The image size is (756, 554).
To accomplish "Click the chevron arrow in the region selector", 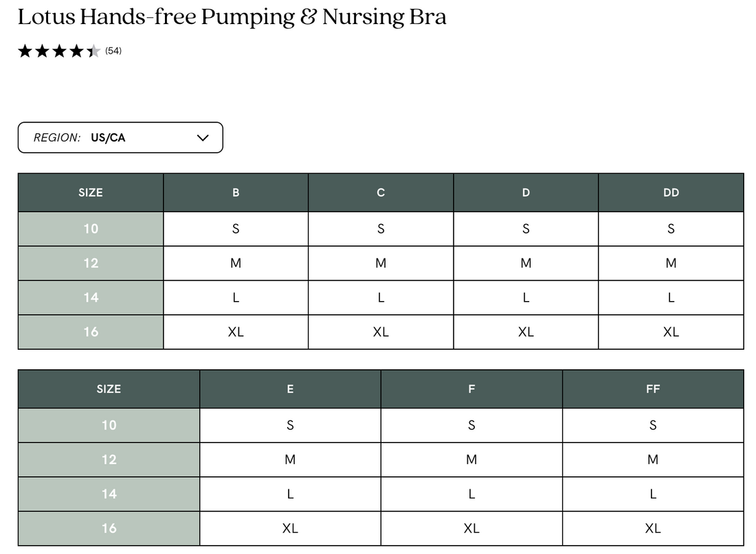I will coord(203,137).
